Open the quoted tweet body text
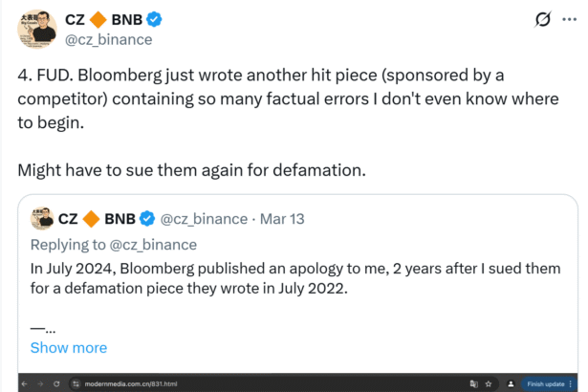 tap(287, 277)
